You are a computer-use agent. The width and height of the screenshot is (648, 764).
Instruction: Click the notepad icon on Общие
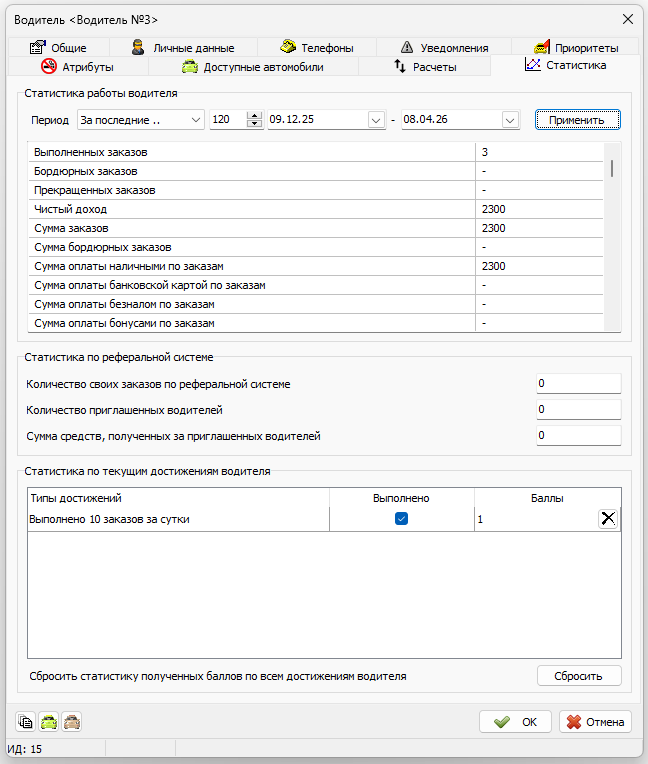[x=38, y=47]
